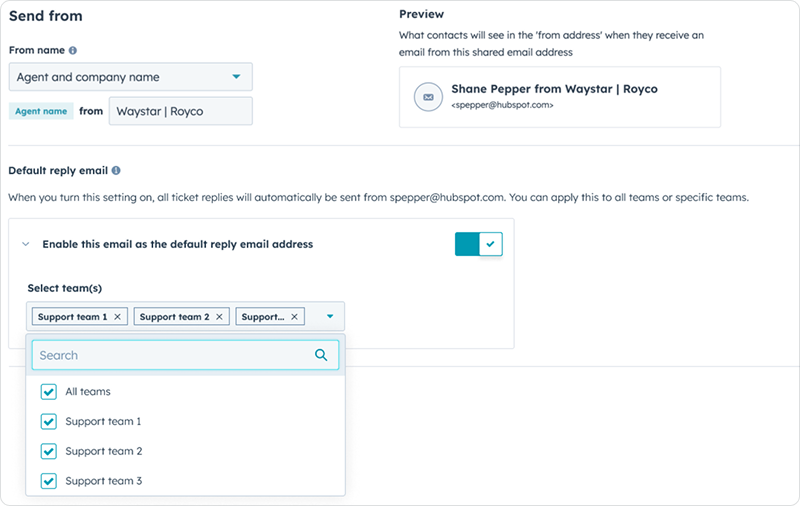Viewport: 800px width, 506px height.
Task: Remove Support team 1 tag
Action: coord(117,317)
